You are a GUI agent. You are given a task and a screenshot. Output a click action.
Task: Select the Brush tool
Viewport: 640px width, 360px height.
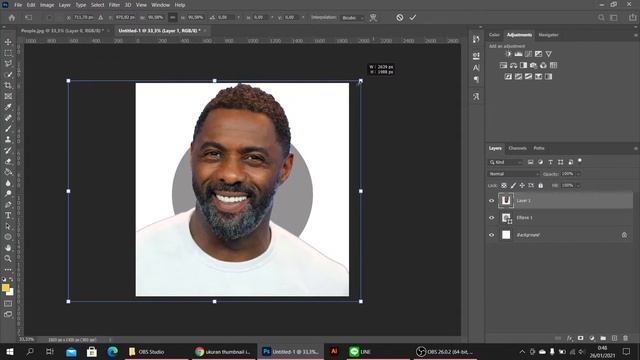click(x=8, y=129)
